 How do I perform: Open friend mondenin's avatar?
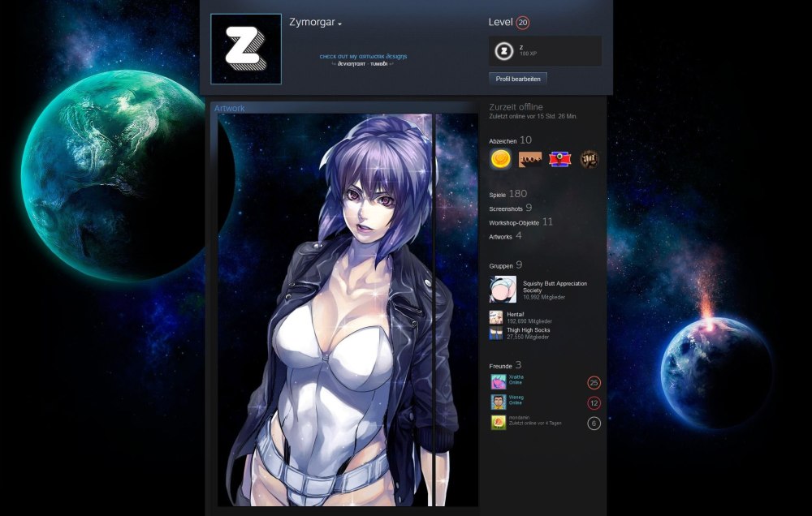499,423
